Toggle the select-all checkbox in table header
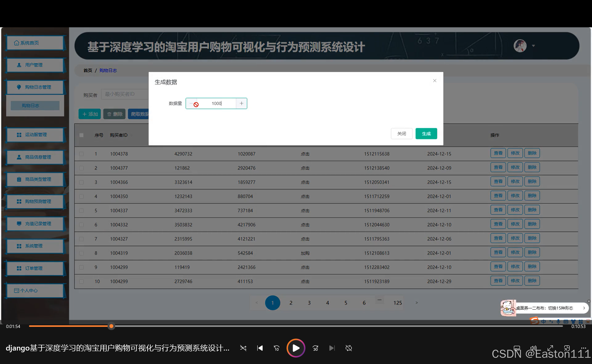The height and width of the screenshot is (364, 592). click(x=81, y=135)
